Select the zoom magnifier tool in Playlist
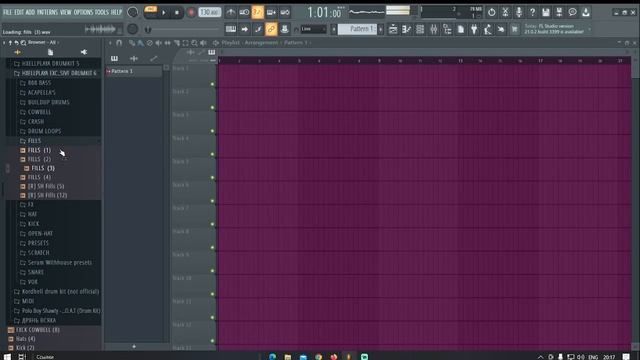 point(194,42)
